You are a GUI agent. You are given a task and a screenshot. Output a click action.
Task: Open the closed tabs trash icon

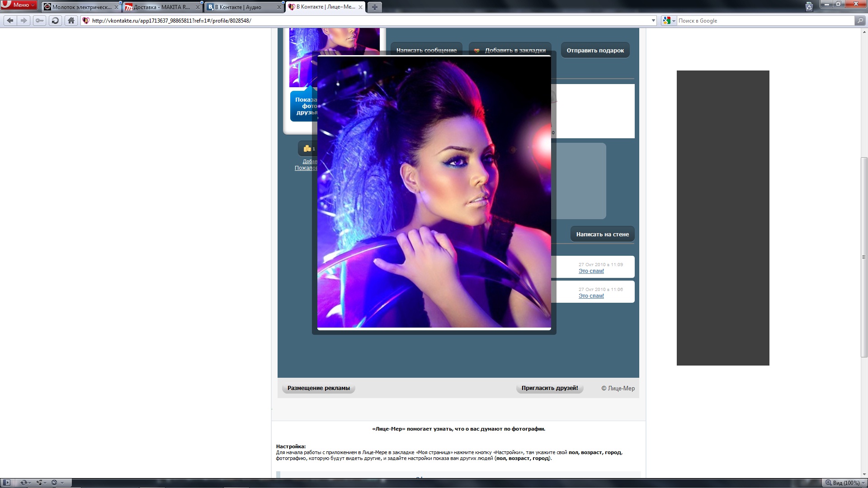click(809, 6)
